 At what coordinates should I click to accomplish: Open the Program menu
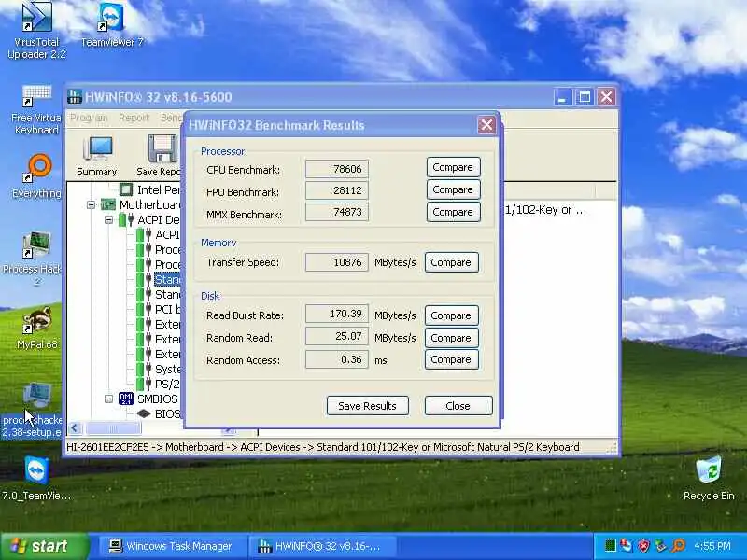[x=89, y=118]
